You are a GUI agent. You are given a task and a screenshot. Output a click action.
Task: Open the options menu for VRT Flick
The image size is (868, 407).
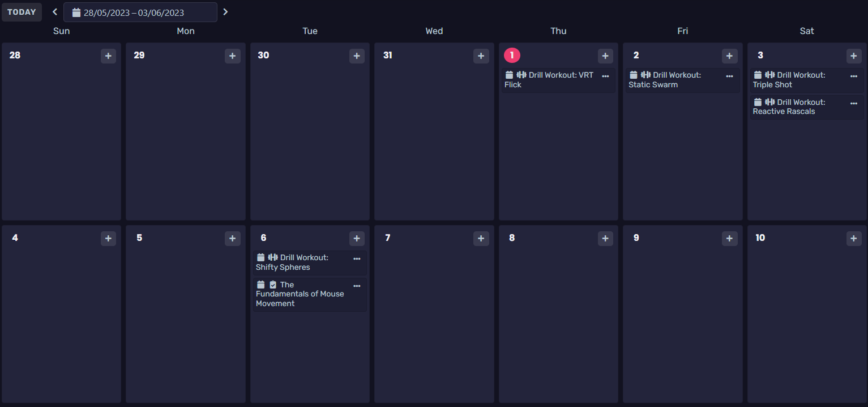pos(605,75)
